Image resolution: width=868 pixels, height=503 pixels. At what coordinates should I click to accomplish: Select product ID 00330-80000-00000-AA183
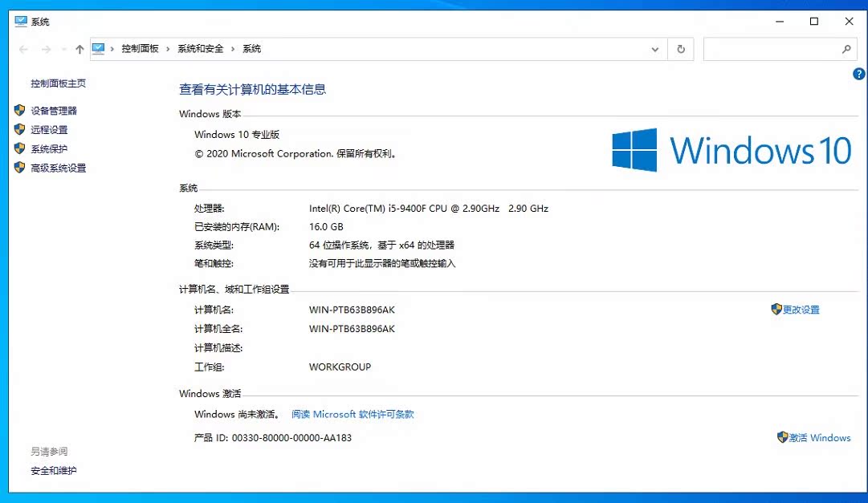click(x=291, y=438)
